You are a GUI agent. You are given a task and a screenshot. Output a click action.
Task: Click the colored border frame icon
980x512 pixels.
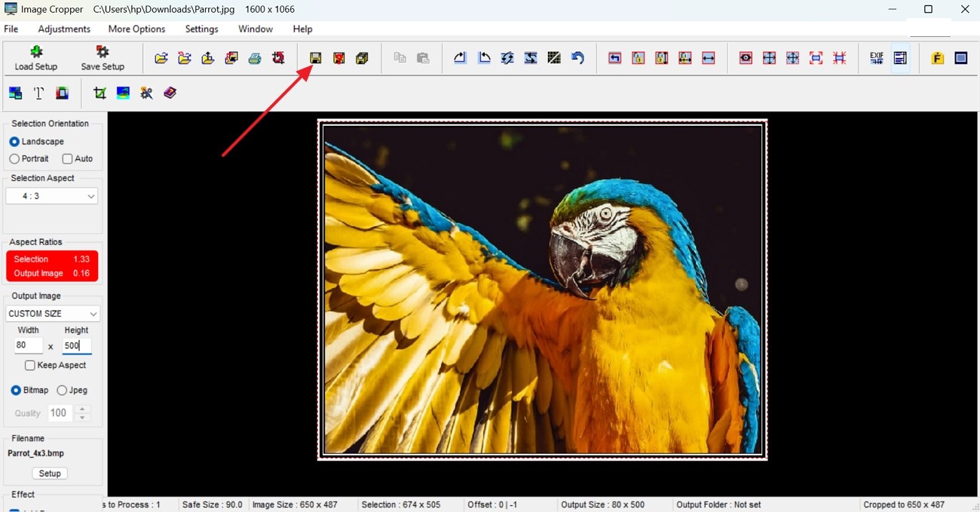tap(62, 93)
